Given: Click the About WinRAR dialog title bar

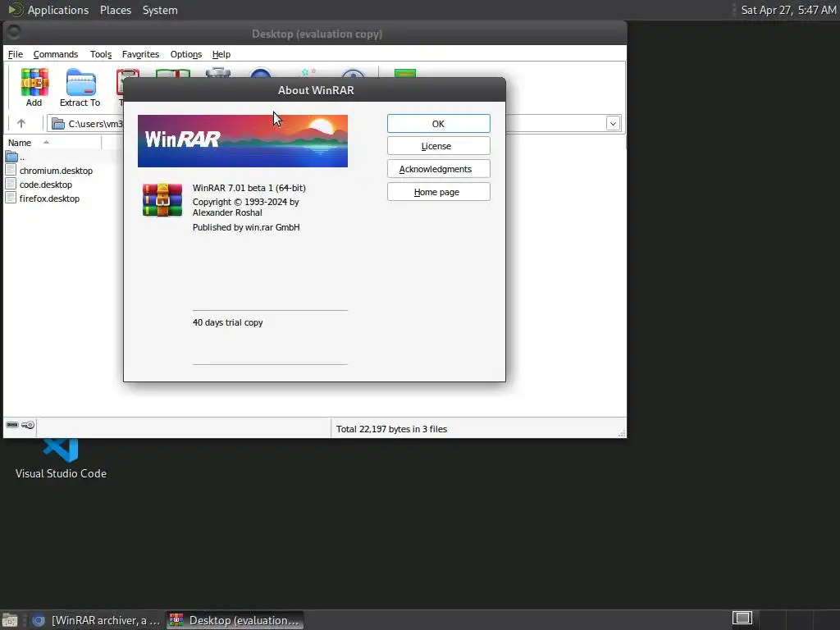Looking at the screenshot, I should click(315, 90).
